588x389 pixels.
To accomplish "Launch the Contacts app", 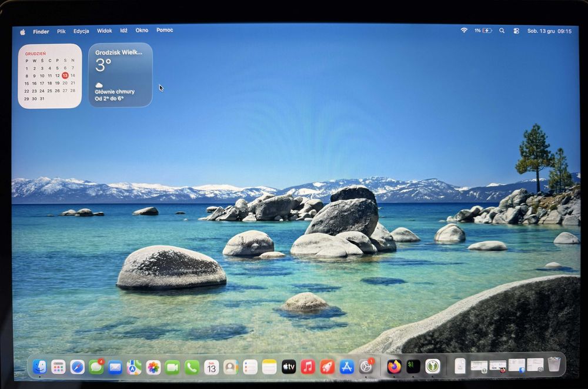I will click(x=230, y=368).
